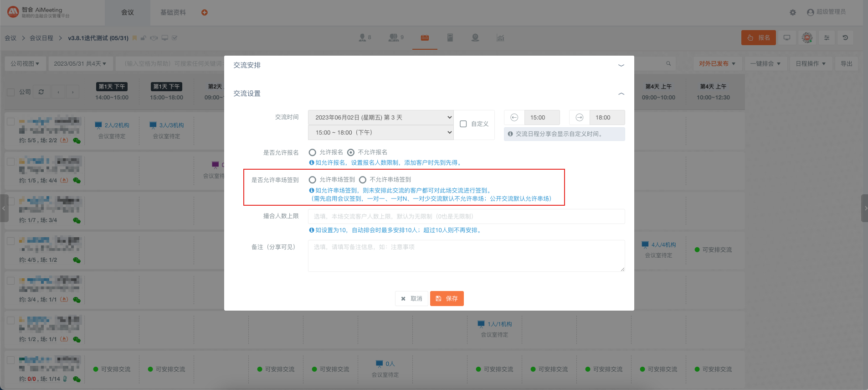Cancel the dialog with 取消
Viewport: 868px width, 390px height.
click(x=411, y=298)
